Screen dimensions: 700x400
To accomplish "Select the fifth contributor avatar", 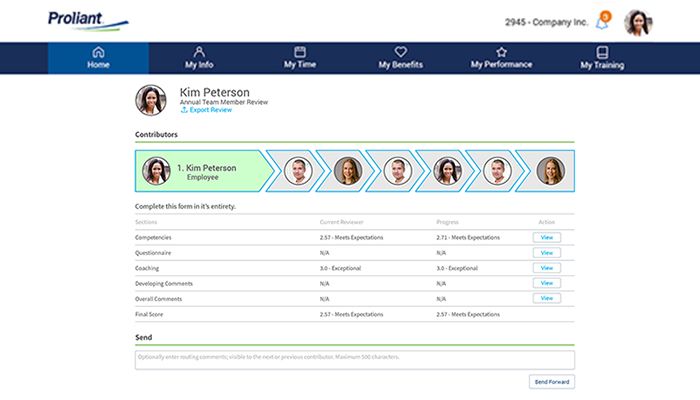I will pyautogui.click(x=447, y=171).
